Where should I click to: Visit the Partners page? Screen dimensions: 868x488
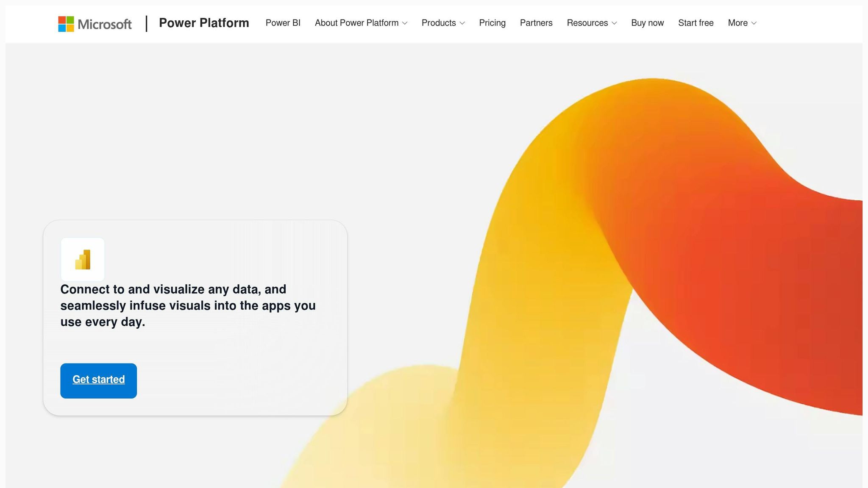click(x=536, y=23)
